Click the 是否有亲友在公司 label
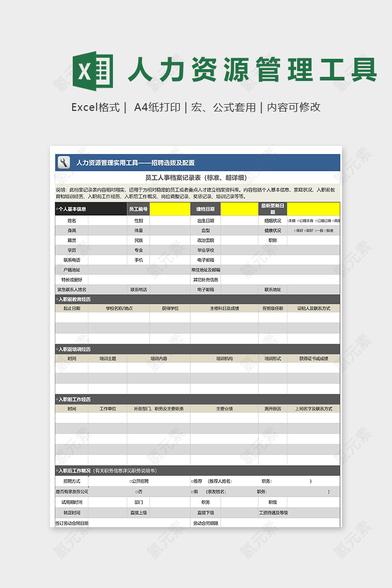Viewport: 392px width, 588px height. pos(72,492)
